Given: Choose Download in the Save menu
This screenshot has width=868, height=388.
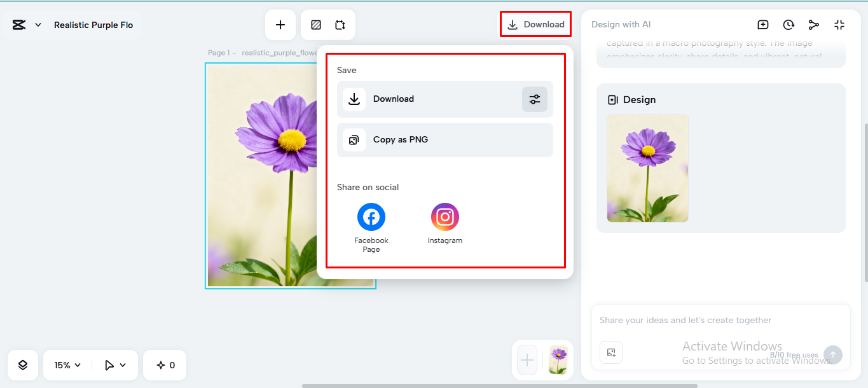Looking at the screenshot, I should tap(445, 99).
